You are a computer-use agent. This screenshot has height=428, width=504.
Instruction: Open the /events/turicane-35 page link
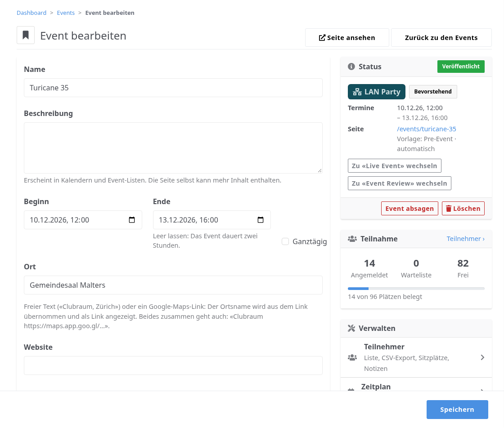tap(426, 129)
